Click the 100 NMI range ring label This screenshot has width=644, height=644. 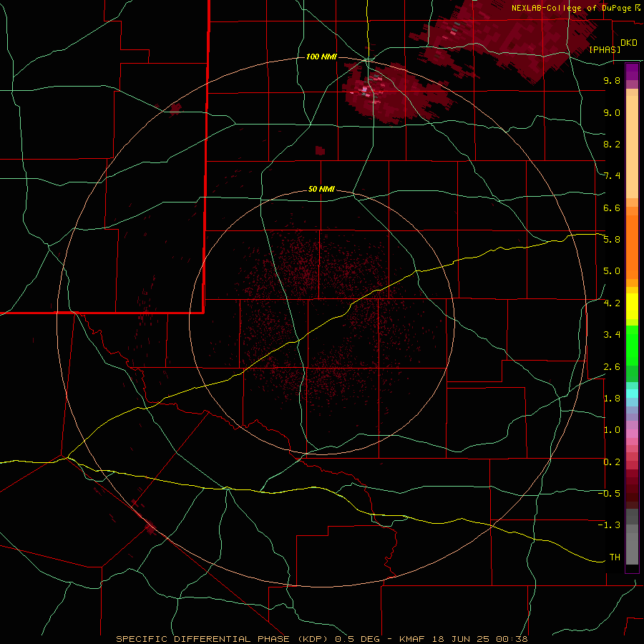[x=321, y=57]
